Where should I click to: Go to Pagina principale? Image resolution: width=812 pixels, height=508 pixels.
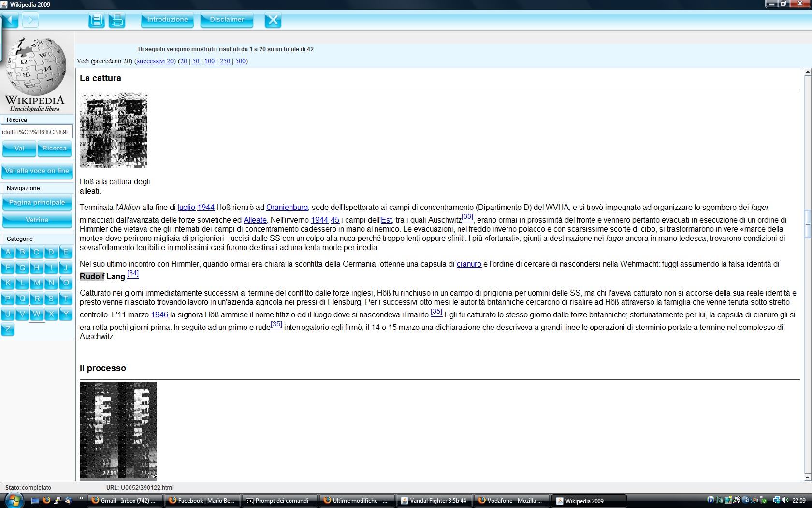click(37, 202)
